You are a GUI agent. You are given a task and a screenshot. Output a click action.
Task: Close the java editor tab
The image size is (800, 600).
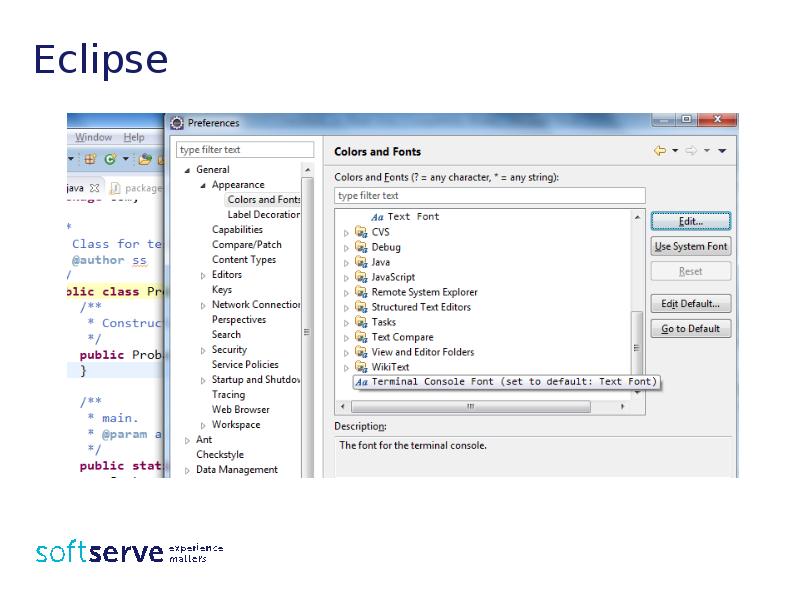[94, 188]
